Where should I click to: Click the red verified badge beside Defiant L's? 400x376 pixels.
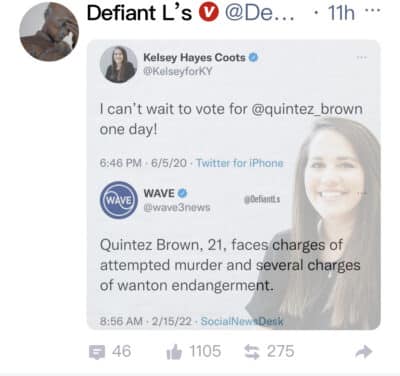(209, 13)
